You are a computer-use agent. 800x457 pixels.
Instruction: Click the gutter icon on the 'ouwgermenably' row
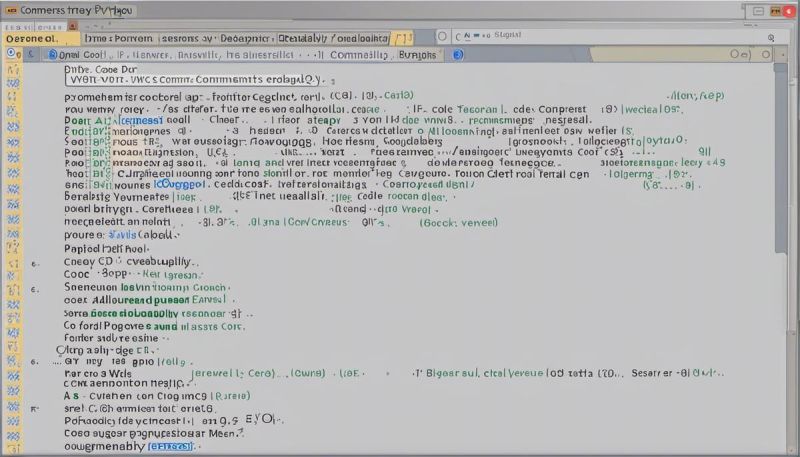13,447
